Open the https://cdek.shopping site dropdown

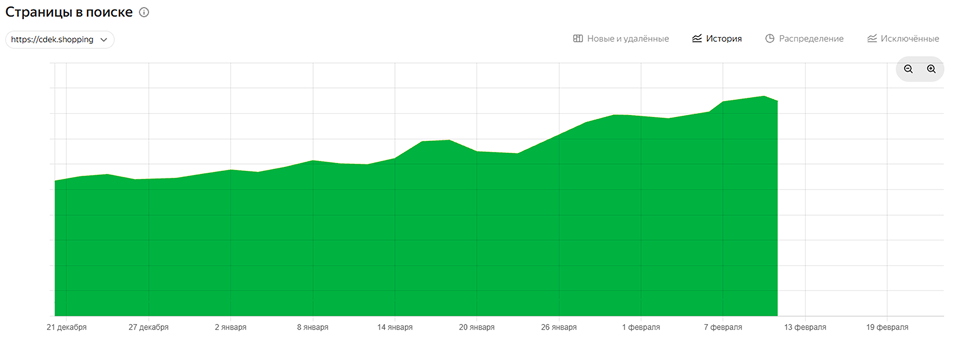click(60, 39)
